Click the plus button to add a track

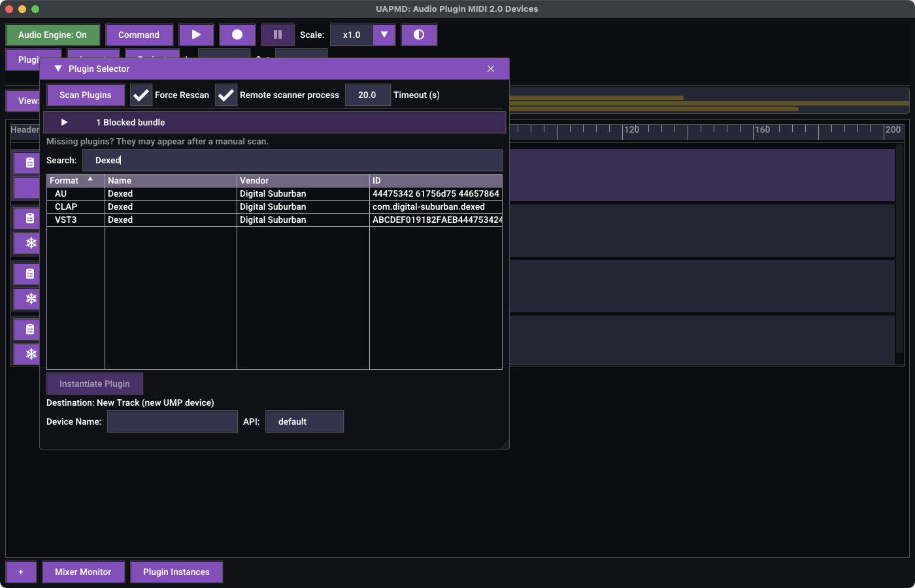coord(21,572)
